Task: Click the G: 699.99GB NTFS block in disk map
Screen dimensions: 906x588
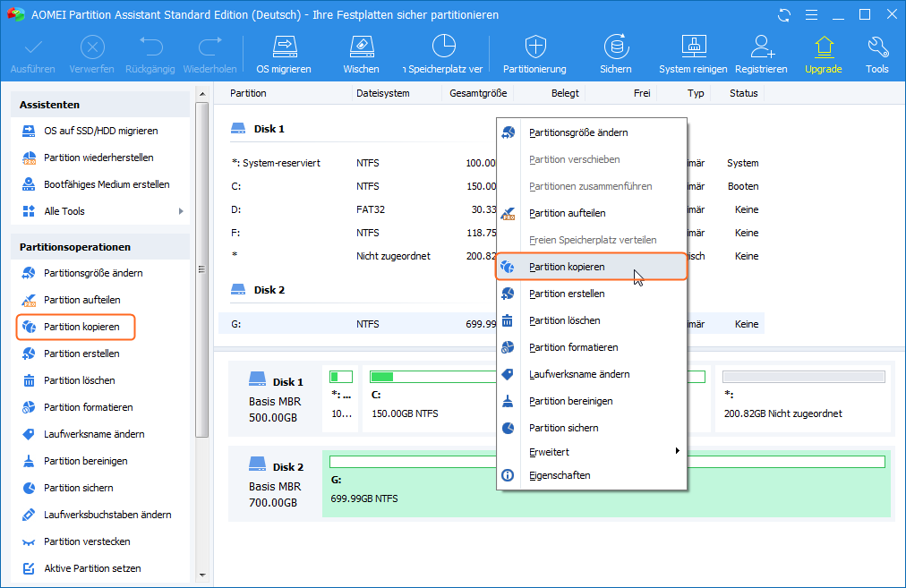Action: point(607,483)
